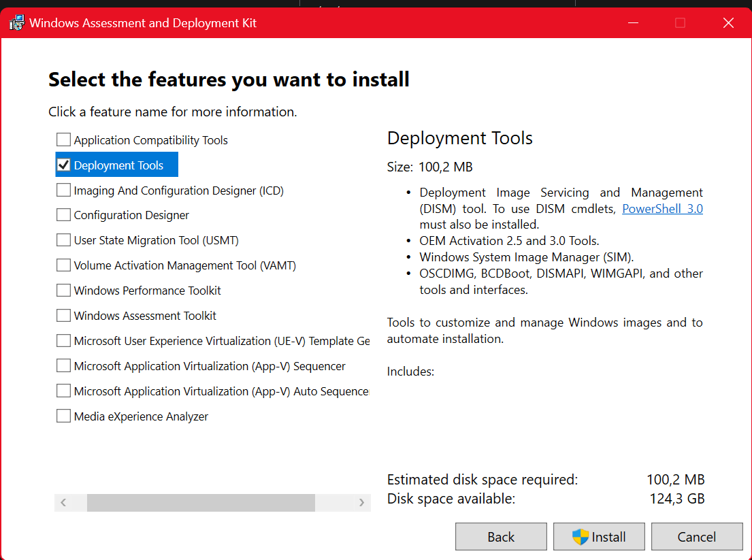The image size is (752, 560).
Task: Check User State Migration Tool (USMT) box
Action: 63,240
